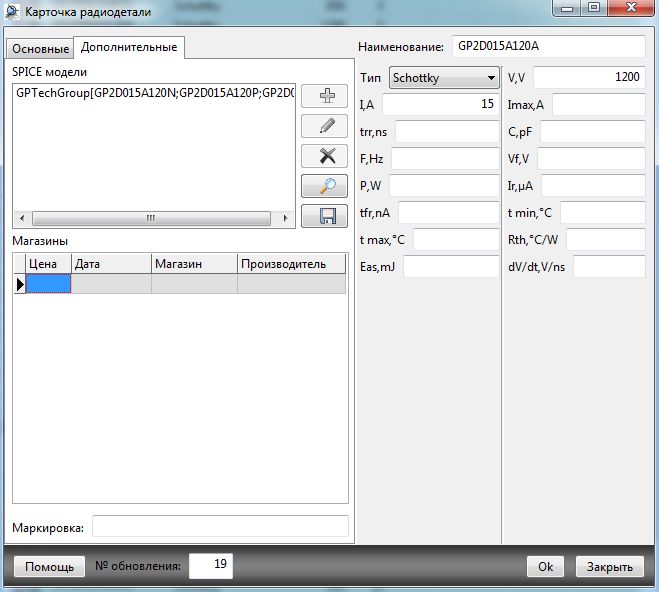
Task: Focus the Ir,µA input field
Action: pos(593,185)
